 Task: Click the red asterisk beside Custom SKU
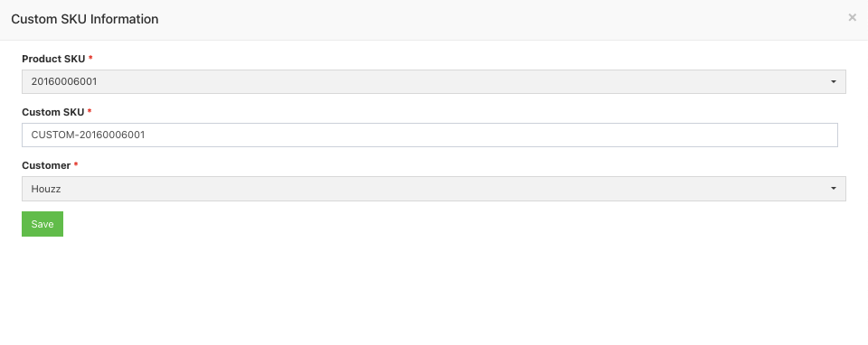pos(90,112)
